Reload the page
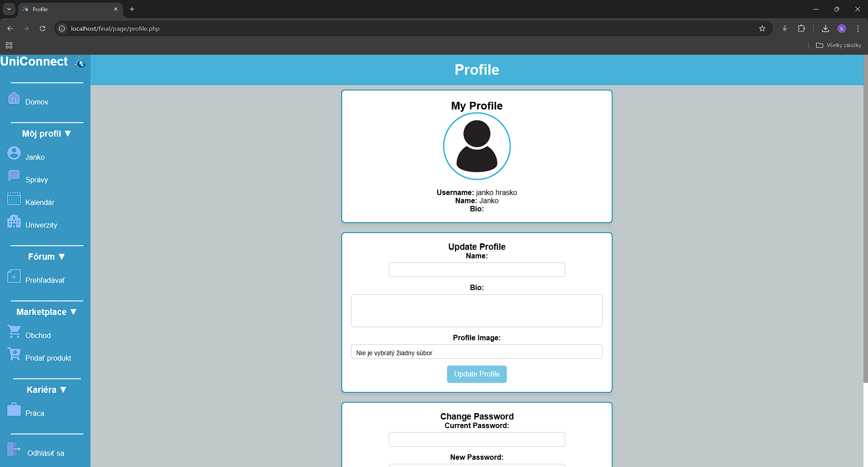Viewport: 868px width, 467px height. click(x=42, y=29)
